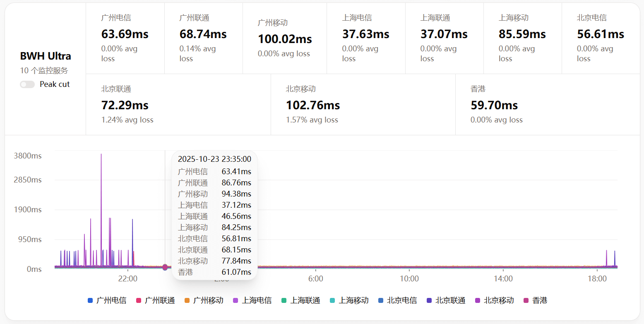
Task: Click the blue 广州电信 legend marker
Action: click(90, 300)
